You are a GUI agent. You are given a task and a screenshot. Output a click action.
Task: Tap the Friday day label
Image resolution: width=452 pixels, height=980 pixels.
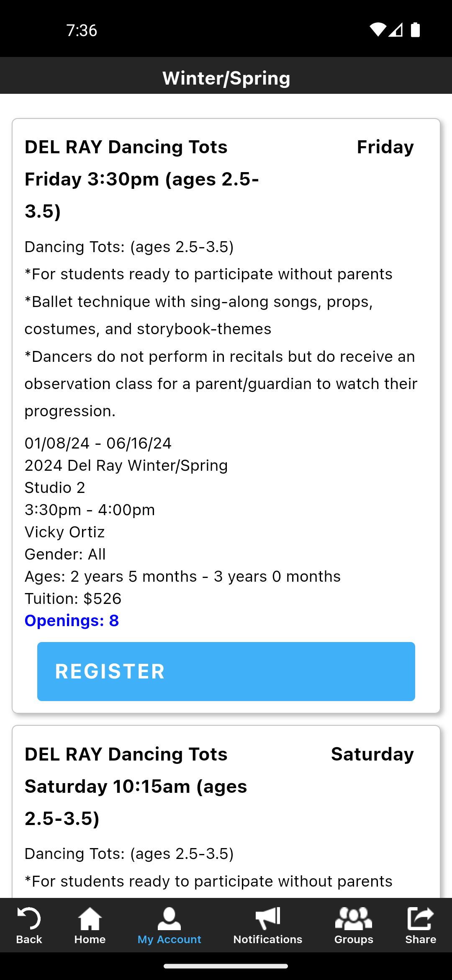pyautogui.click(x=385, y=147)
